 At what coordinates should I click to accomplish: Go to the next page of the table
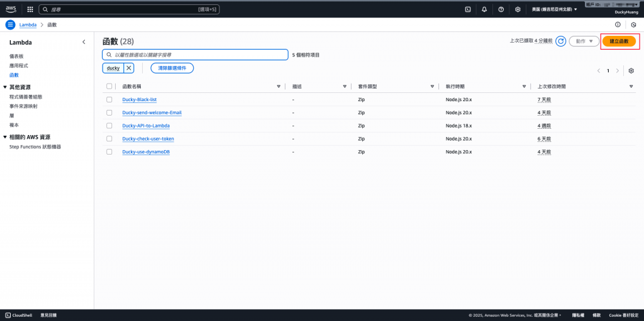tap(618, 70)
